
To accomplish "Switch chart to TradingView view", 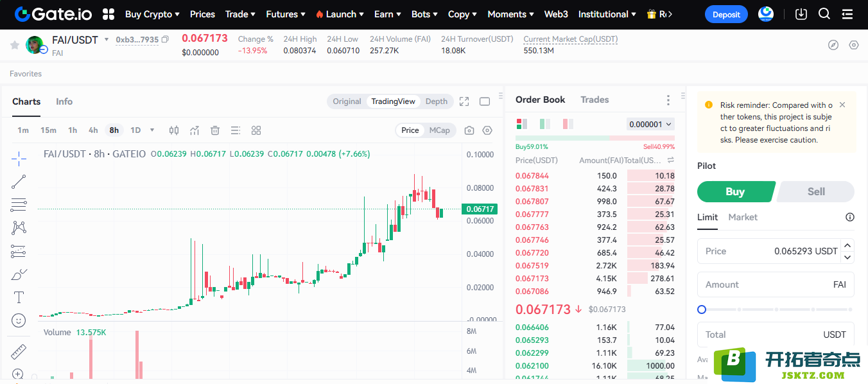I will [x=393, y=101].
